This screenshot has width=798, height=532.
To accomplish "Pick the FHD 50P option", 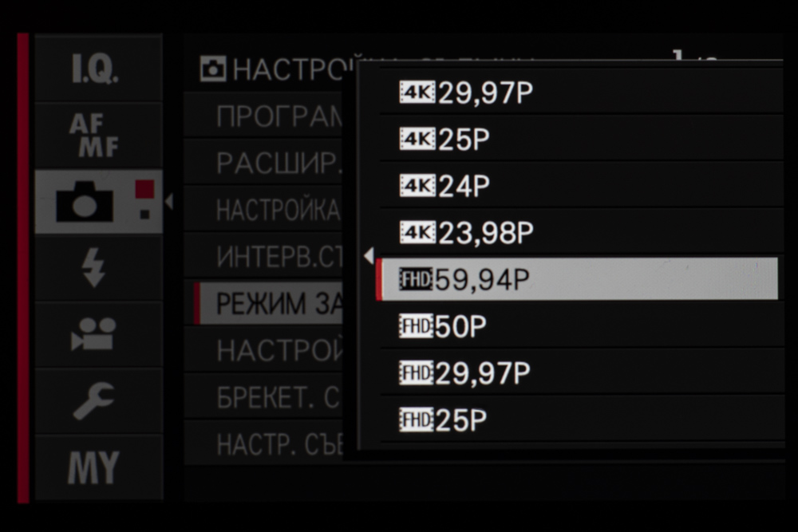I will pyautogui.click(x=580, y=325).
